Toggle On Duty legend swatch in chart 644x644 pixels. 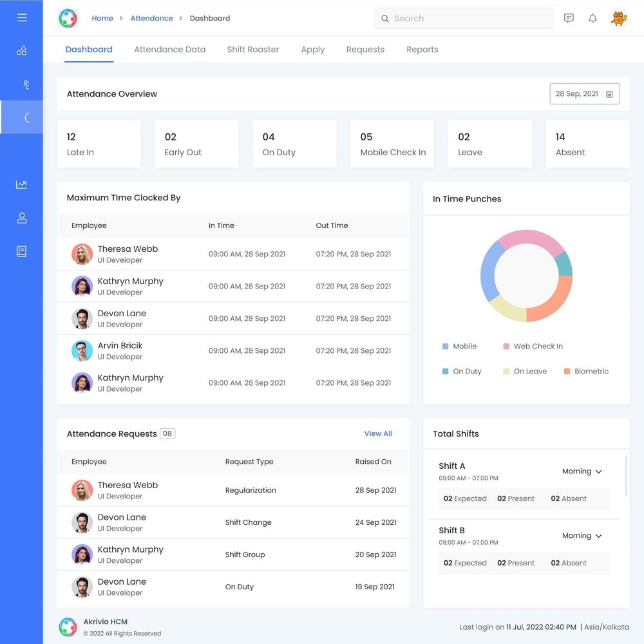click(445, 372)
